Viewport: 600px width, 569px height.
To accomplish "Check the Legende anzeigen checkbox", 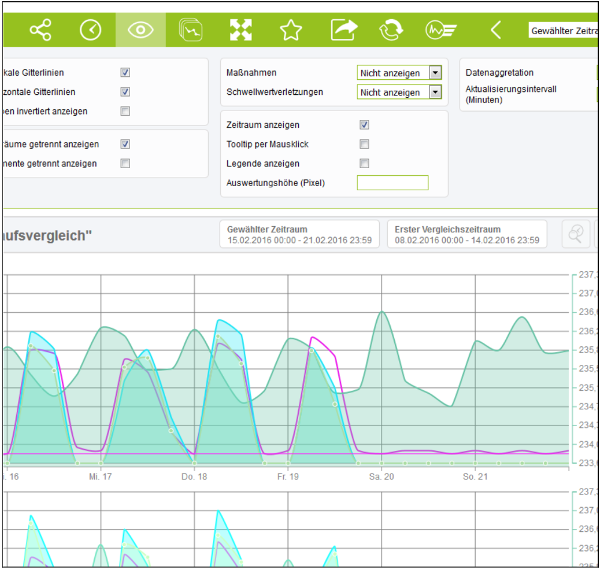I will (x=364, y=163).
